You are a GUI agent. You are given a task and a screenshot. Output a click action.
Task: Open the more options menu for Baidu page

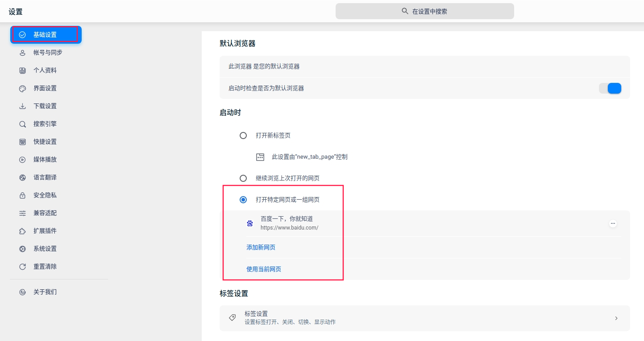613,223
